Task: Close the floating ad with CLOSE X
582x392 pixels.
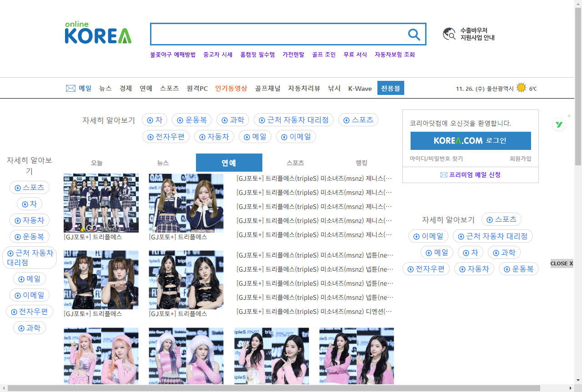Action: pyautogui.click(x=562, y=263)
